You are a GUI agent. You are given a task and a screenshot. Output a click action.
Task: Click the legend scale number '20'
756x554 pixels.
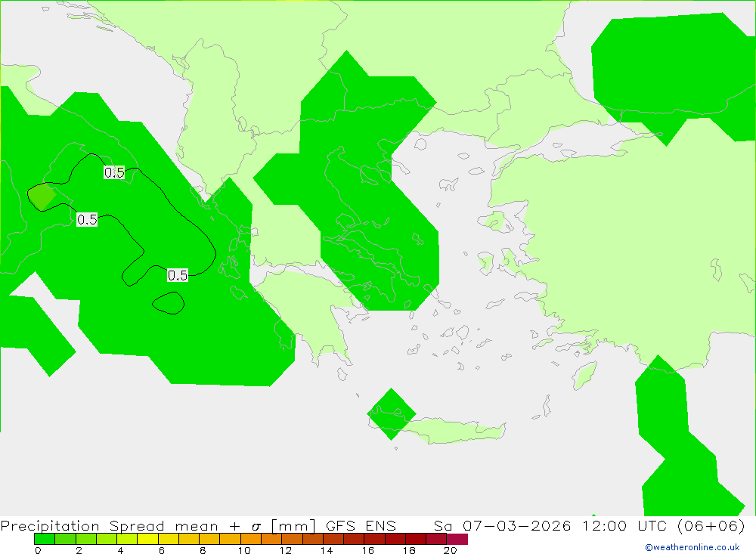(451, 550)
